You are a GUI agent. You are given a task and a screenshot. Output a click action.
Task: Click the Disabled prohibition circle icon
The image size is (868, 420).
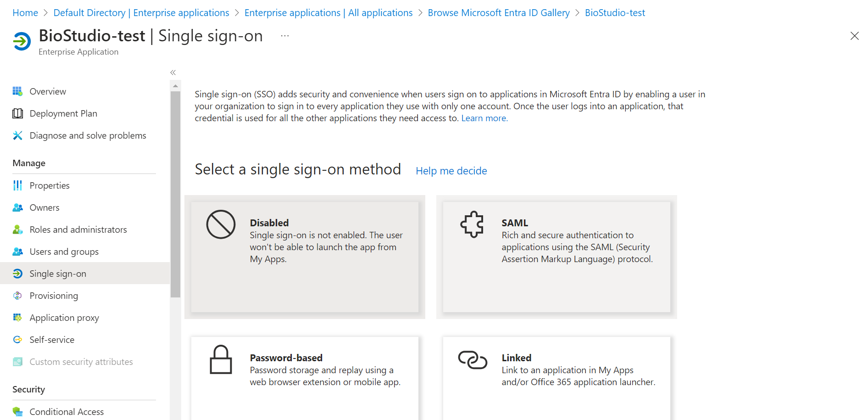tap(221, 224)
